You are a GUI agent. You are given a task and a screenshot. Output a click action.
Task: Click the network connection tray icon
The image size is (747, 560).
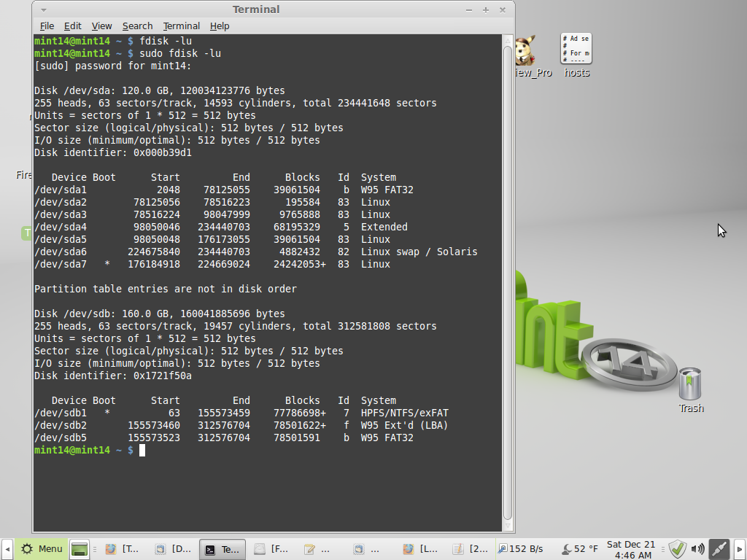[x=719, y=549]
